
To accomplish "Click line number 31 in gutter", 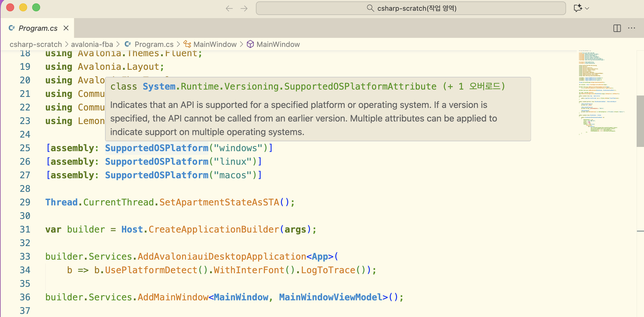I will [25, 229].
